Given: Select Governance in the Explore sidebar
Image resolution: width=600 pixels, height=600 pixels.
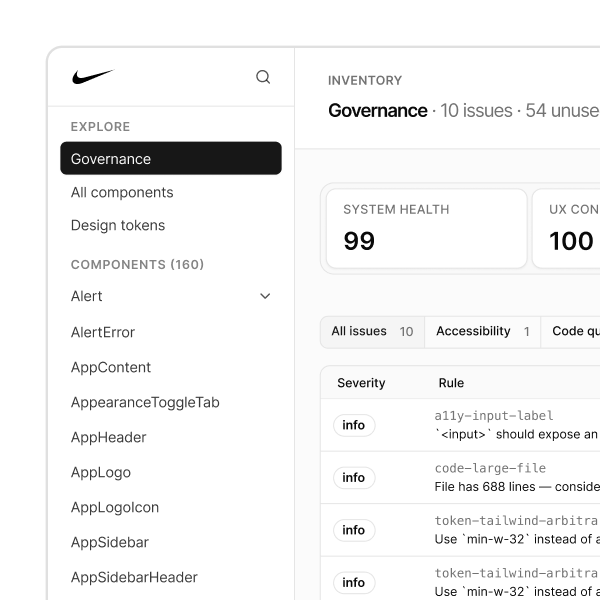Looking at the screenshot, I should click(171, 158).
